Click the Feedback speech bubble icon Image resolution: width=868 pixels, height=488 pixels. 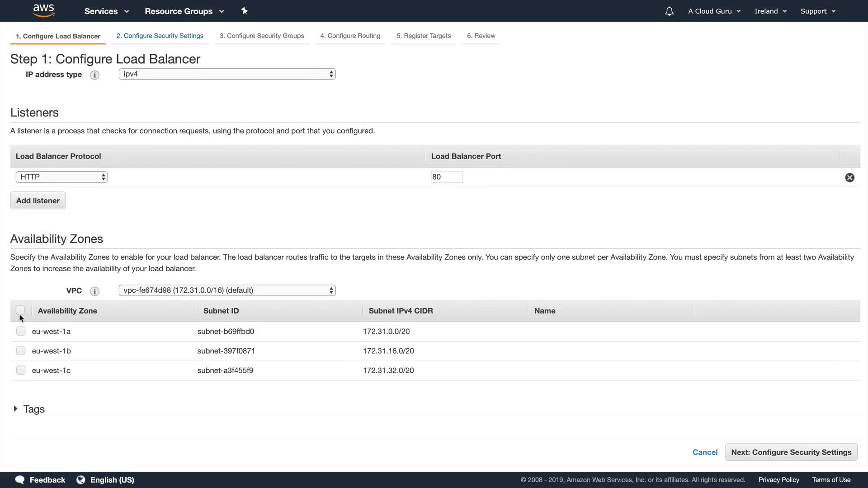[x=20, y=480]
